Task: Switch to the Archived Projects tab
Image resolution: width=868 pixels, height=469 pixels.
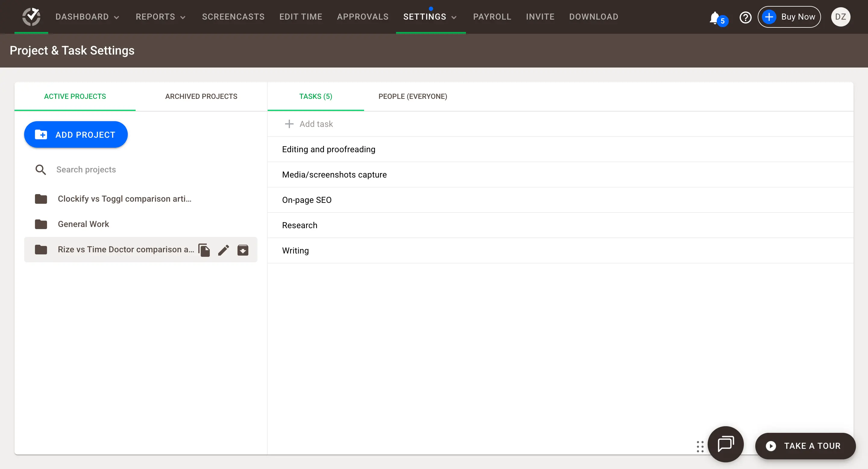Action: pyautogui.click(x=201, y=96)
